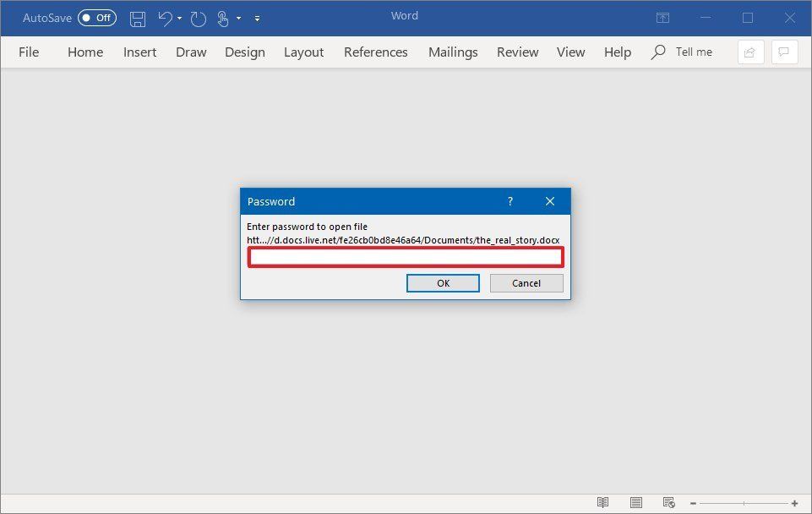Screen dimensions: 812x514
Task: Click the Save icon in Quick Access Toolbar
Action: coord(138,18)
